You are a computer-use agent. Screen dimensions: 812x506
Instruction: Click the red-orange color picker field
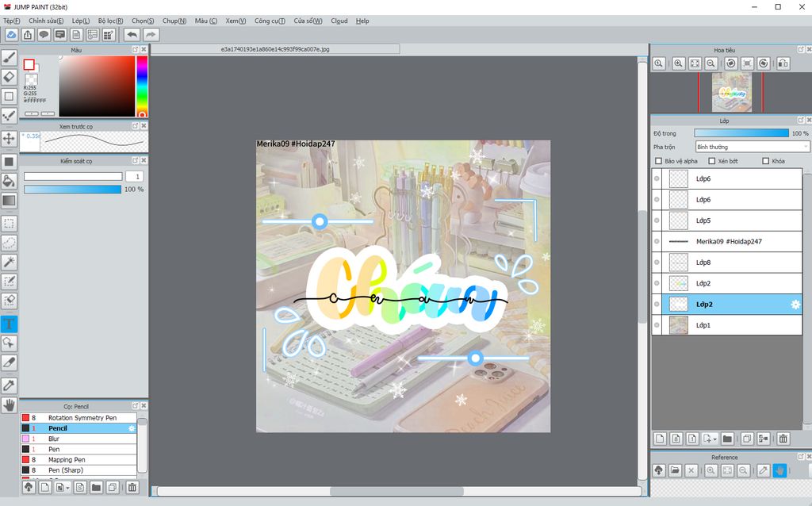point(97,86)
